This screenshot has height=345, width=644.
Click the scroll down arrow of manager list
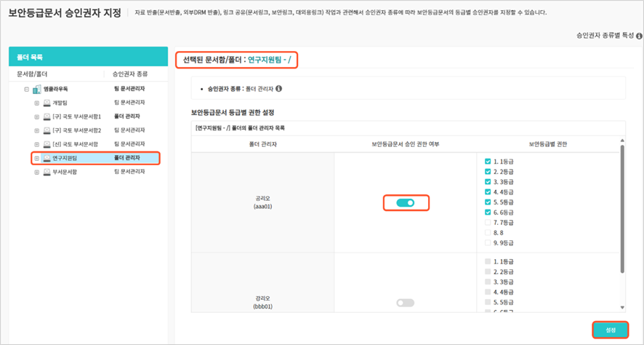(x=621, y=308)
